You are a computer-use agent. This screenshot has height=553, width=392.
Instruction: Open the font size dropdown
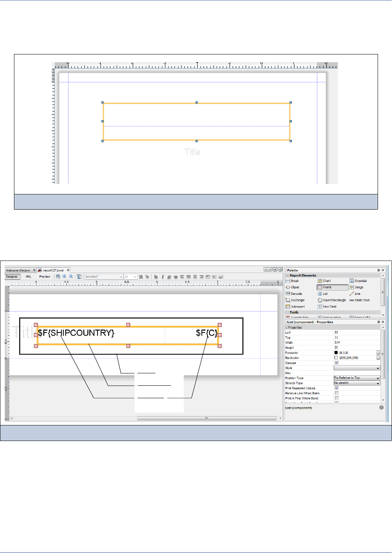click(131, 277)
